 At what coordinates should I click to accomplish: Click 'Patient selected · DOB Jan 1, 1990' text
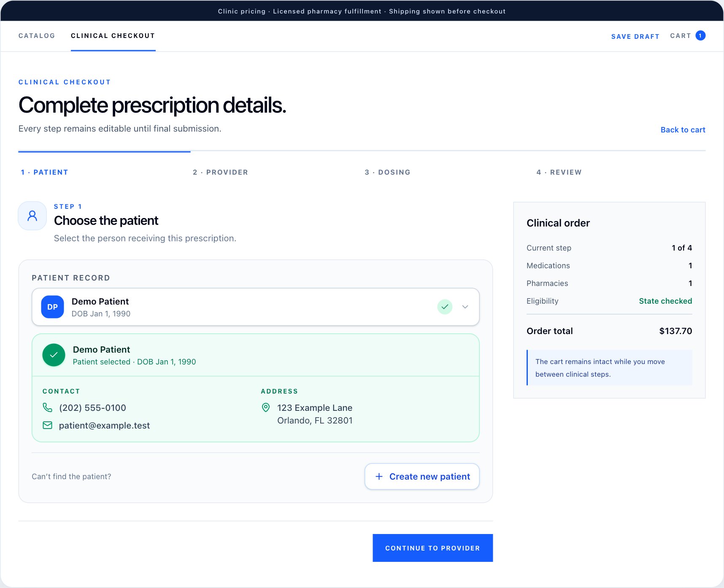134,362
